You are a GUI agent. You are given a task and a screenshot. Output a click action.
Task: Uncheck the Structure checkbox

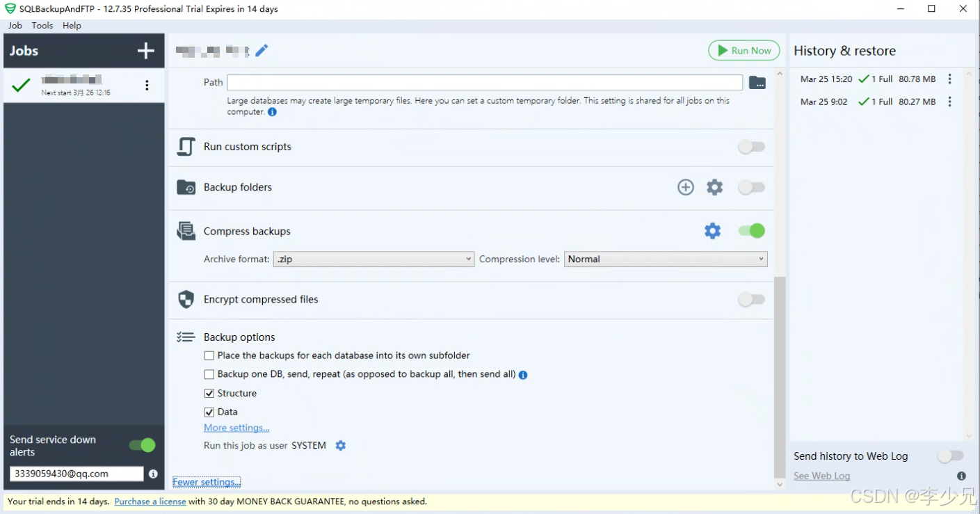(x=209, y=394)
